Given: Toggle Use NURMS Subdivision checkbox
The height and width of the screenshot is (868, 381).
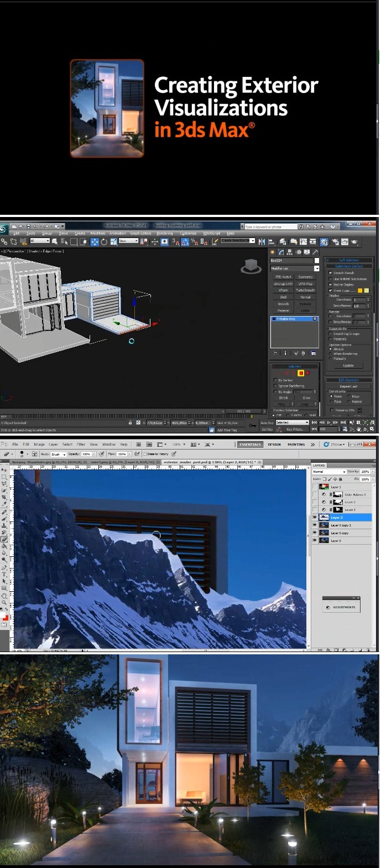Looking at the screenshot, I should [331, 279].
